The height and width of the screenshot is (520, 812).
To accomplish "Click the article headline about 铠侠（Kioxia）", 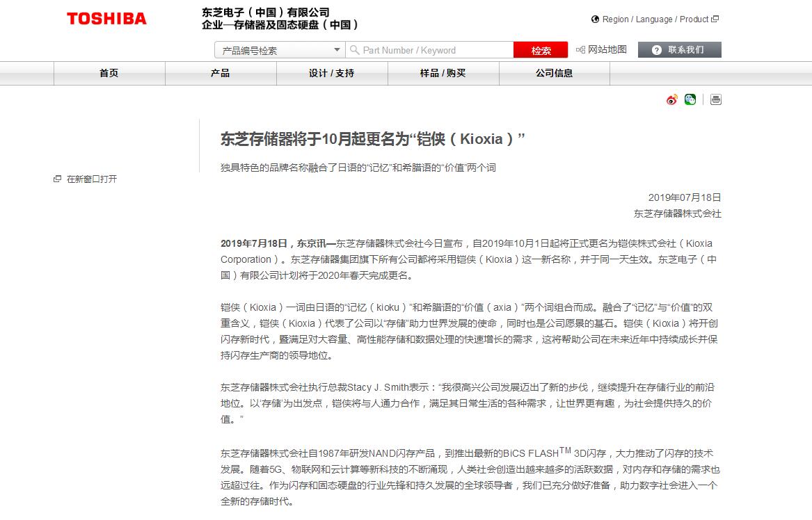I will click(x=372, y=138).
